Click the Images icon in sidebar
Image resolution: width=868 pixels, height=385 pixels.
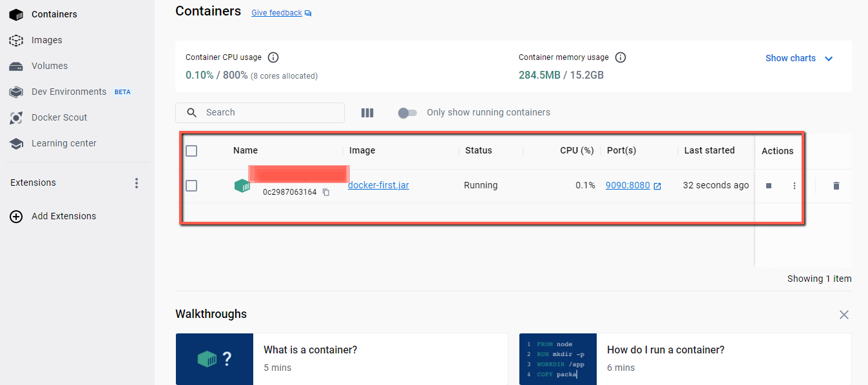[16, 40]
